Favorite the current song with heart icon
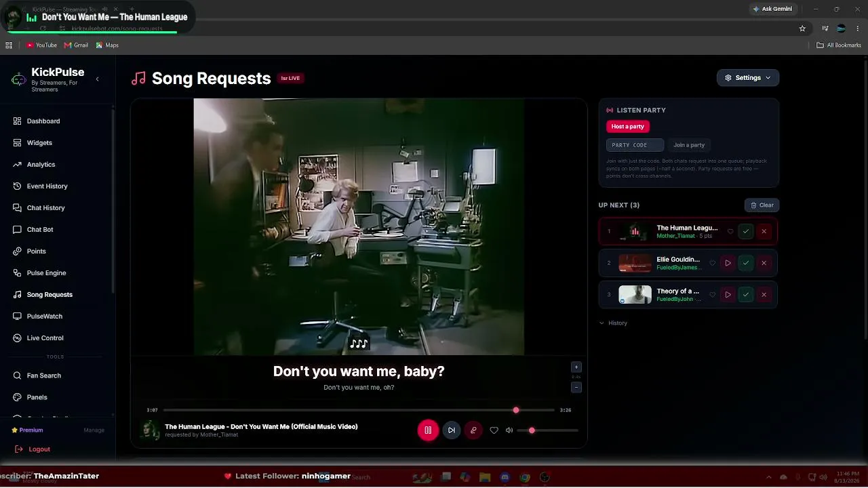The height and width of the screenshot is (488, 868). pos(494,430)
